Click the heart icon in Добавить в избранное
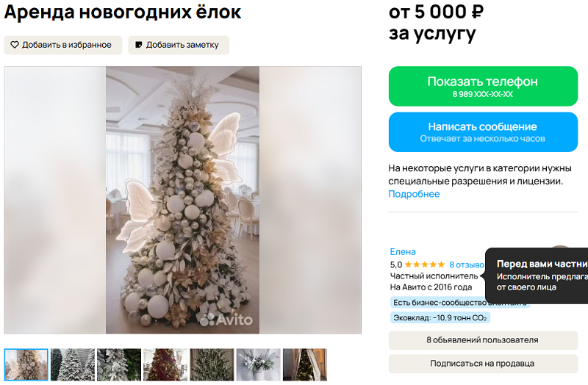 click(15, 45)
